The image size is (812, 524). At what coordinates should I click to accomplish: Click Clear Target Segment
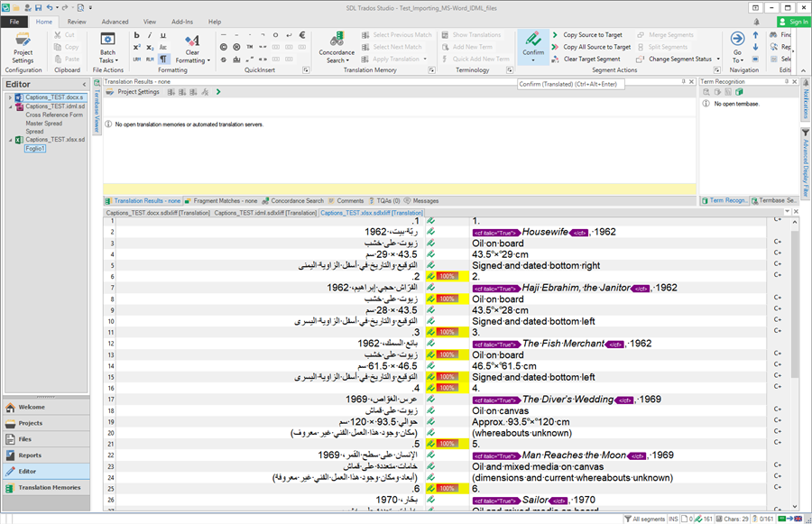(x=586, y=59)
